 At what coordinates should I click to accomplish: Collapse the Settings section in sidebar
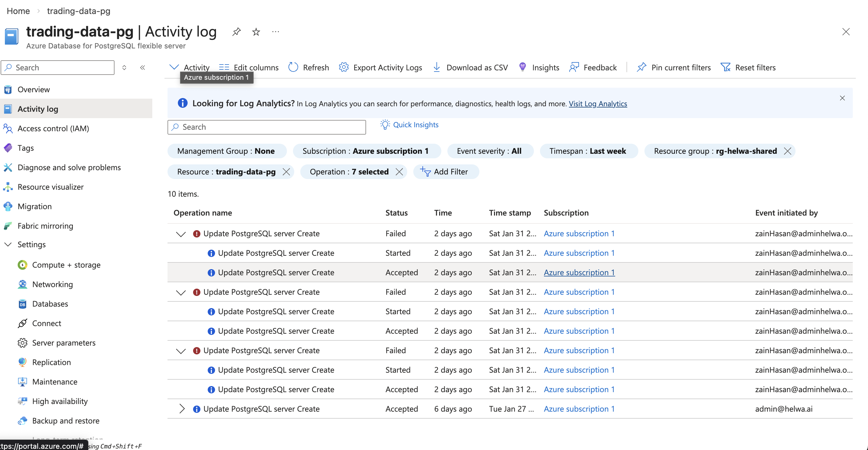pyautogui.click(x=8, y=244)
